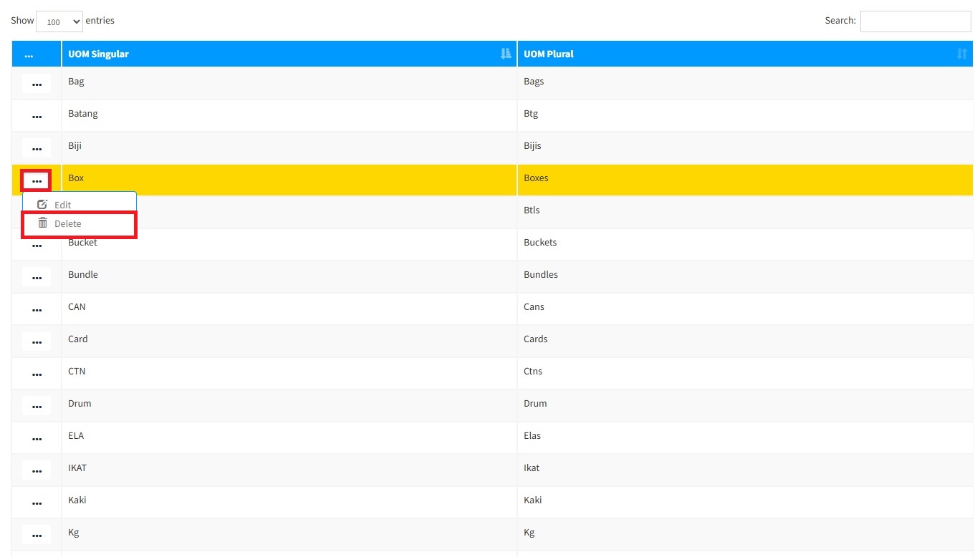The height and width of the screenshot is (557, 980).
Task: Select Edit from the context menu
Action: (63, 205)
